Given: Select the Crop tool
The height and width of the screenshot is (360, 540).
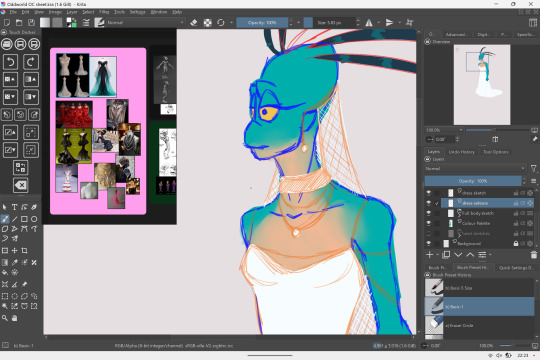Looking at the screenshot, I should pos(24,250).
